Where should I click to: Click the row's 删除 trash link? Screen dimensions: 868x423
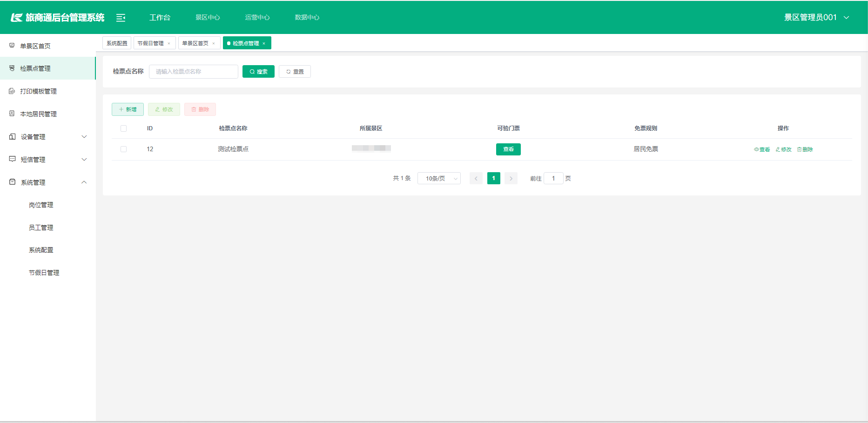pyautogui.click(x=805, y=149)
